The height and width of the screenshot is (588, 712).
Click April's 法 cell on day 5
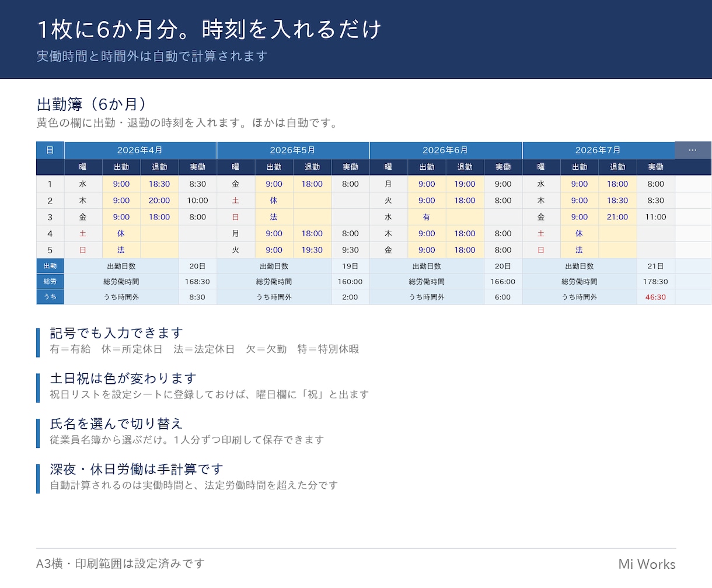tap(121, 250)
